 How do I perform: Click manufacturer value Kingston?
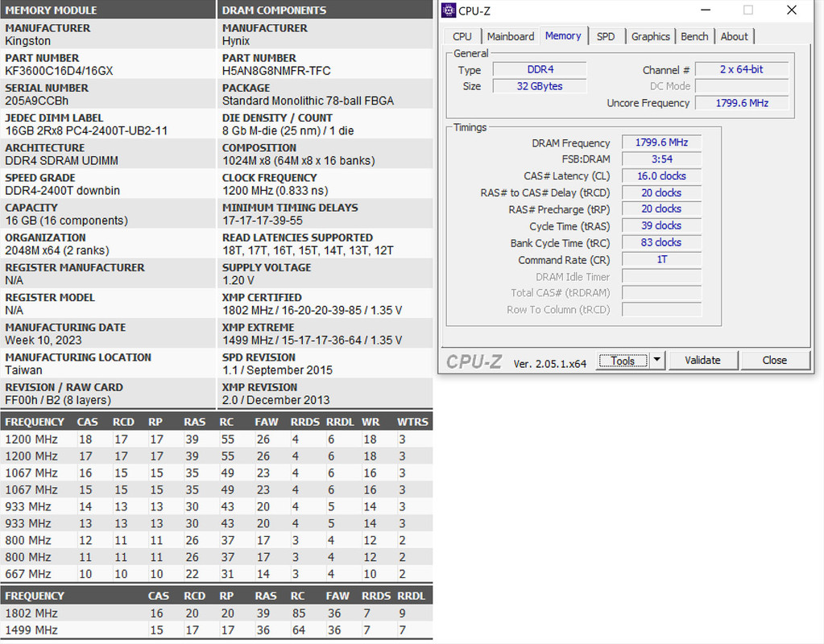click(28, 41)
